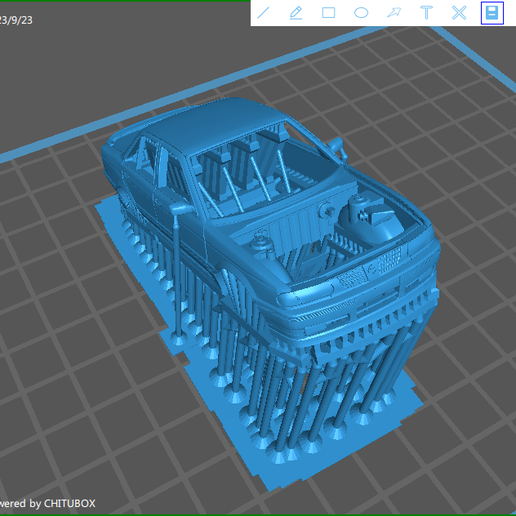Click the side mirror near the windshield

(x=337, y=146)
